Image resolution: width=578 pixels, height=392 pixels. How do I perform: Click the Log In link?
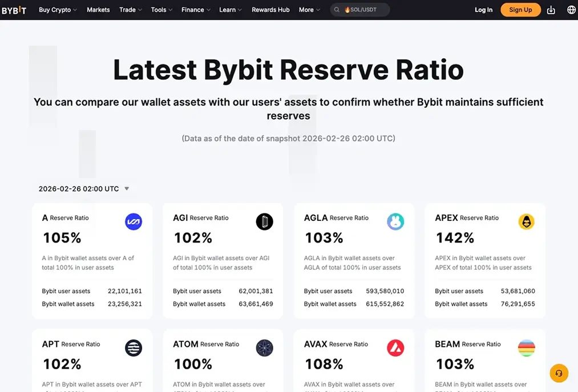(483, 10)
